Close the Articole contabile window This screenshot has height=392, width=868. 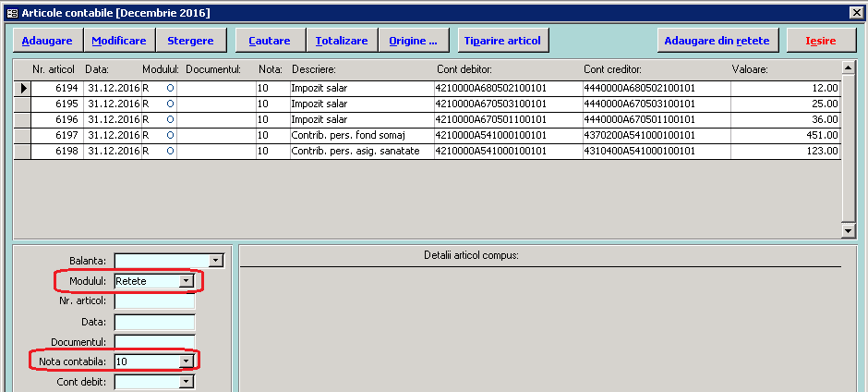point(855,12)
